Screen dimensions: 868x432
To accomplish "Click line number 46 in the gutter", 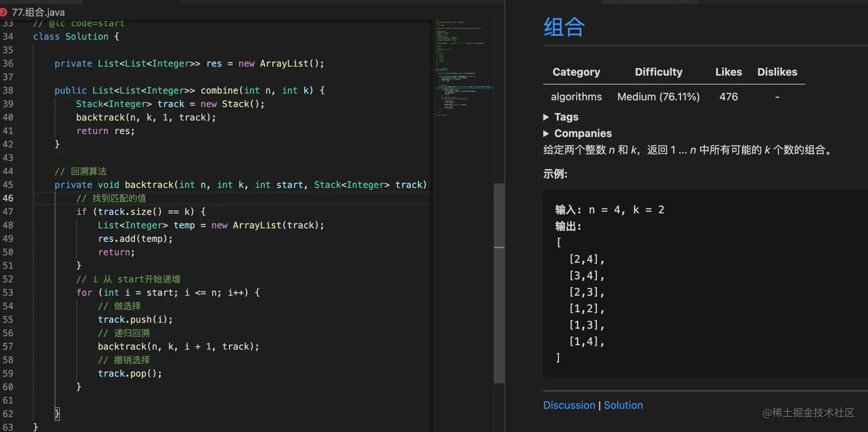I will pyautogui.click(x=7, y=199).
